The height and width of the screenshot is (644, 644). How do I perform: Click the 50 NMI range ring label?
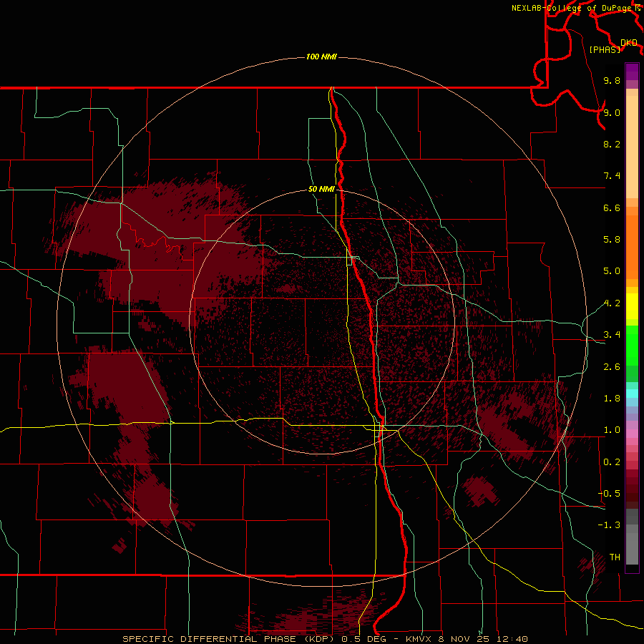click(x=321, y=189)
